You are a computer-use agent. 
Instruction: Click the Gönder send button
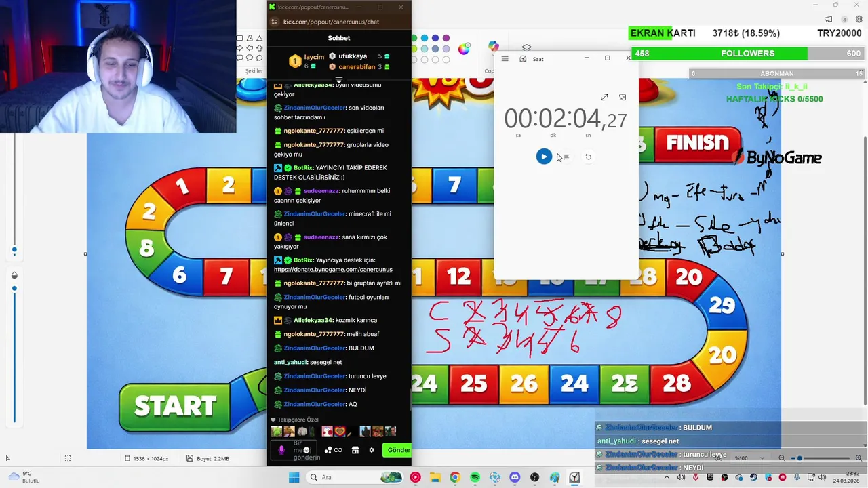pyautogui.click(x=398, y=450)
